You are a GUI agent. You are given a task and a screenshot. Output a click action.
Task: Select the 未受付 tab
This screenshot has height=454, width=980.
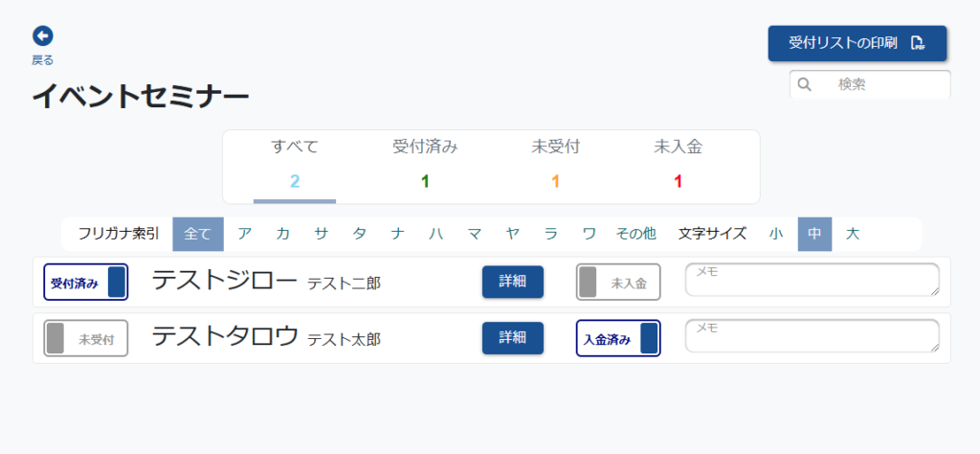click(555, 166)
